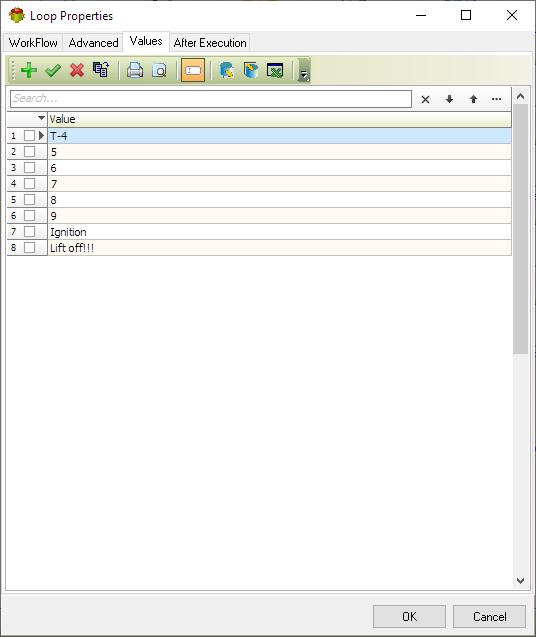Confirm with the OK button
The height and width of the screenshot is (637, 536).
(x=409, y=616)
